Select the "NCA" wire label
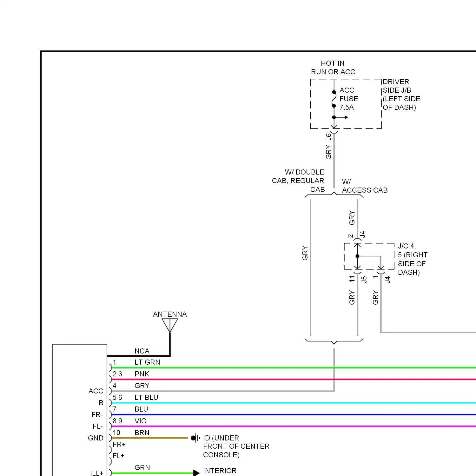476x476 pixels. pyautogui.click(x=142, y=351)
